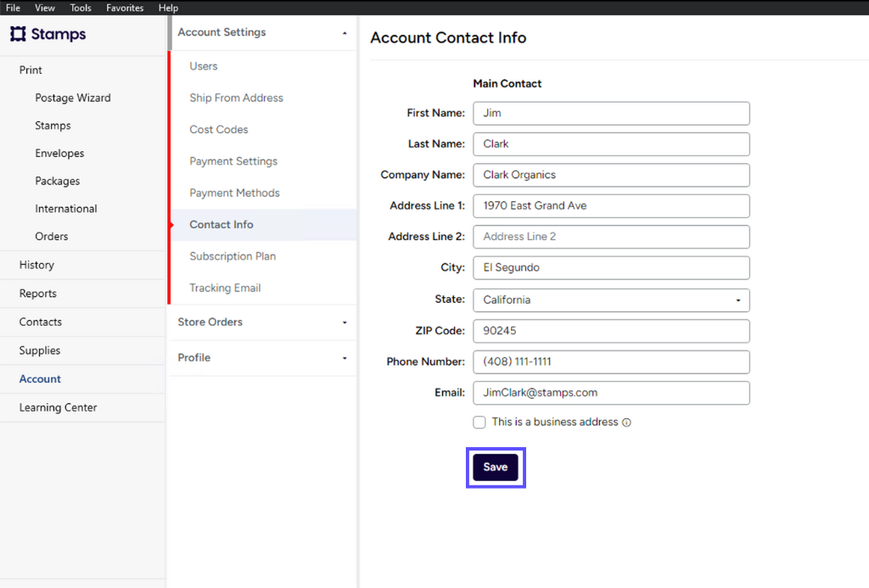Collapse the Account Settings section
Viewport: 869px width, 588px height.
point(264,32)
